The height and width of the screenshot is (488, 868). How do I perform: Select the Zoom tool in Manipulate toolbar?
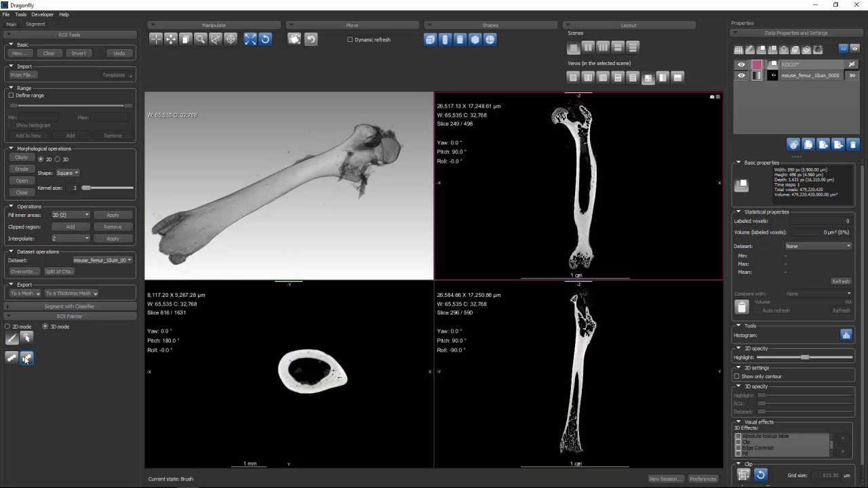(201, 39)
